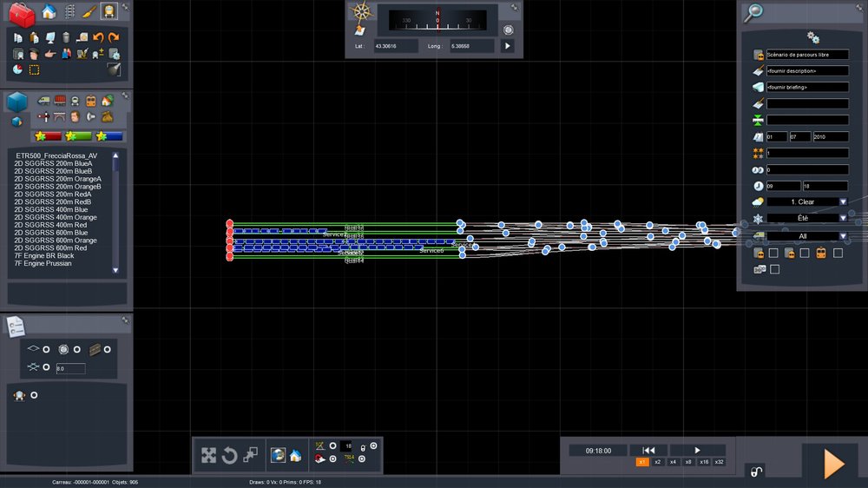
Task: Open the weather dropdown showing 1. Clear
Action: coord(842,201)
